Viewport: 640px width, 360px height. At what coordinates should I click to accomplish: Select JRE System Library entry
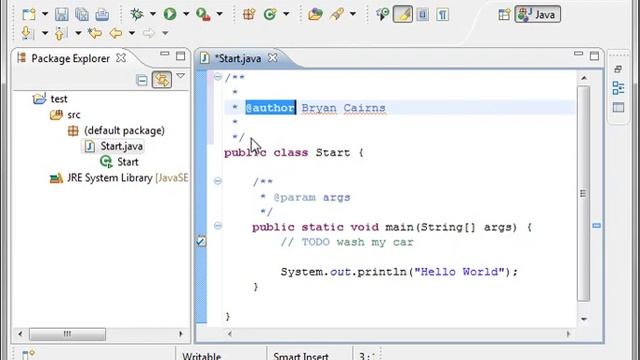pos(119,178)
